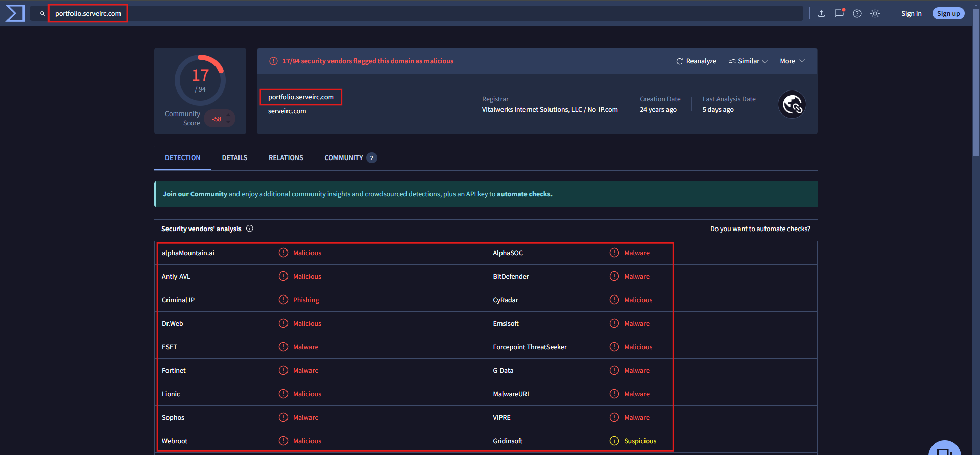Open the RELATIONS tab
Image resolution: width=980 pixels, height=455 pixels.
pos(286,158)
